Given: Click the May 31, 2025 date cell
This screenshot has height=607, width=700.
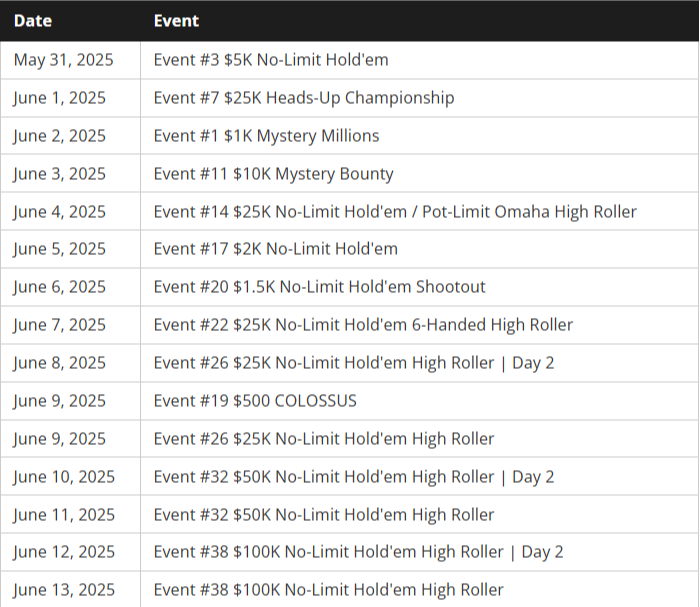Looking at the screenshot, I should (63, 60).
